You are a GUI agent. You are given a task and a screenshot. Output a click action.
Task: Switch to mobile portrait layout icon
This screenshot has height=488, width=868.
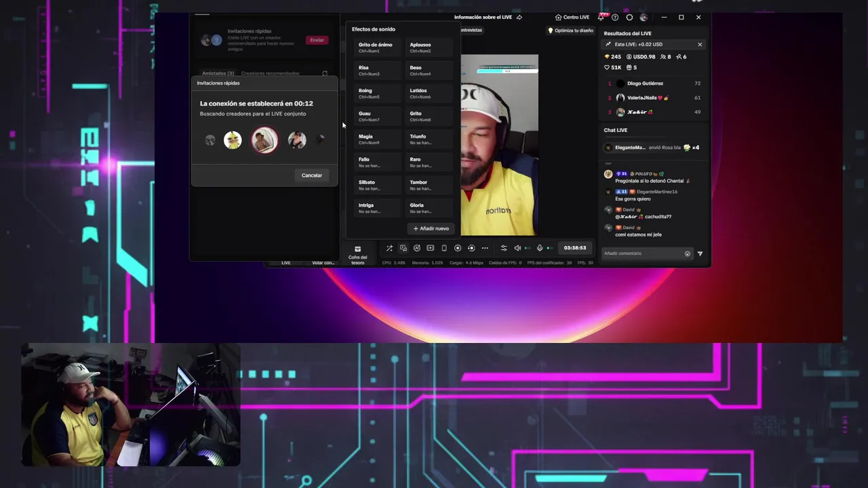tap(444, 248)
